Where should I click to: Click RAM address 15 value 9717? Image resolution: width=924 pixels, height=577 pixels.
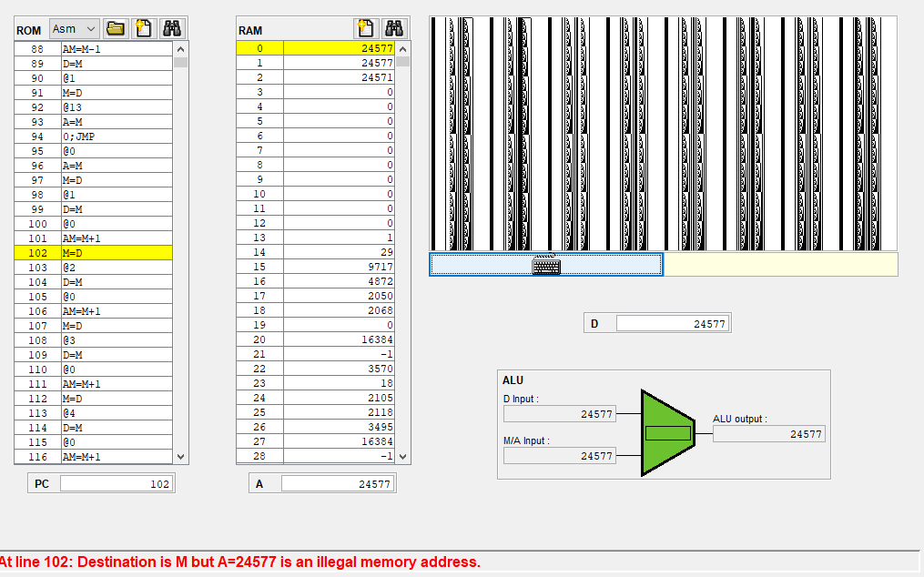tap(339, 267)
